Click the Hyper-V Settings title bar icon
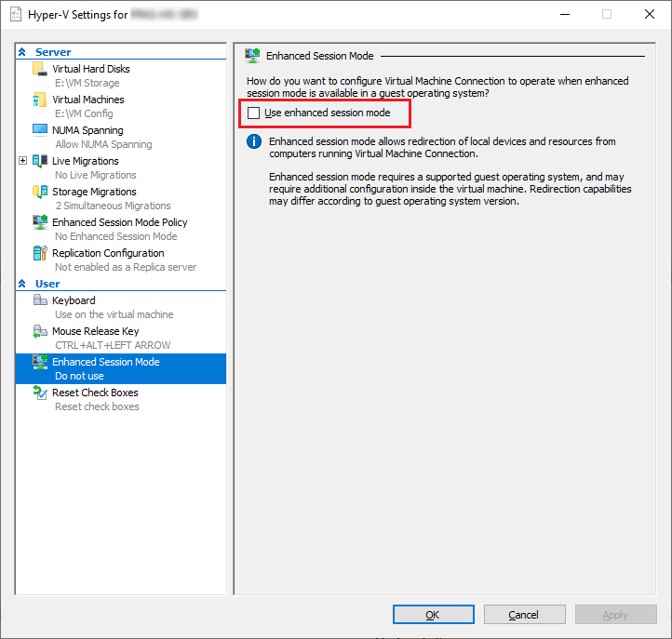The width and height of the screenshot is (672, 639). coord(16,14)
